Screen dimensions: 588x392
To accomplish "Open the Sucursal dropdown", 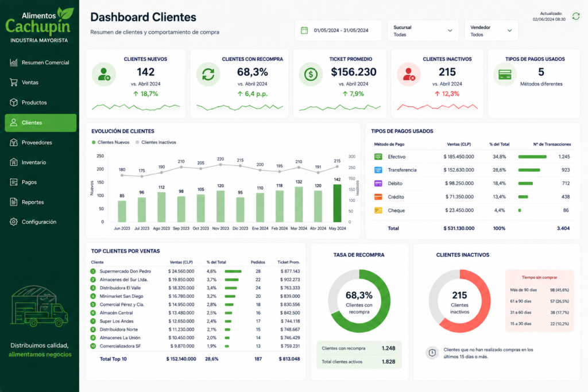I will pyautogui.click(x=423, y=31).
